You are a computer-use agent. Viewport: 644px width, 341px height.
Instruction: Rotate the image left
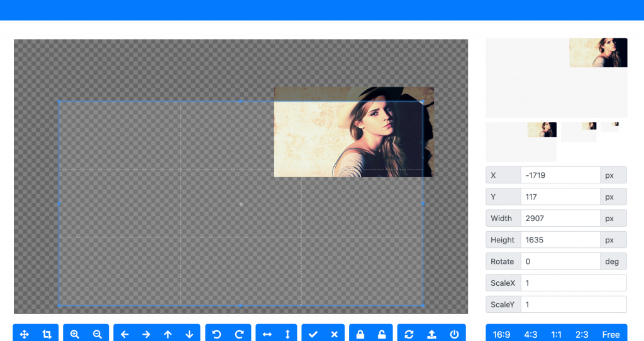point(217,334)
